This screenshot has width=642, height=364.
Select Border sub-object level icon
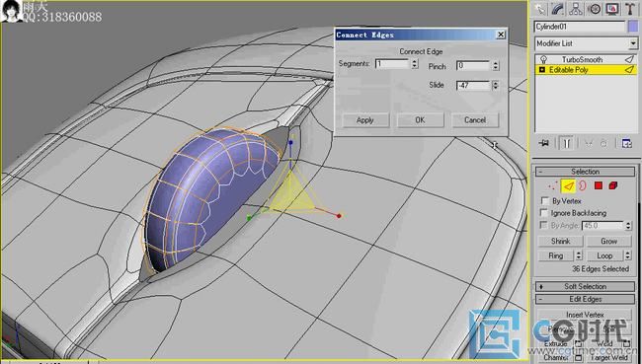(x=583, y=186)
